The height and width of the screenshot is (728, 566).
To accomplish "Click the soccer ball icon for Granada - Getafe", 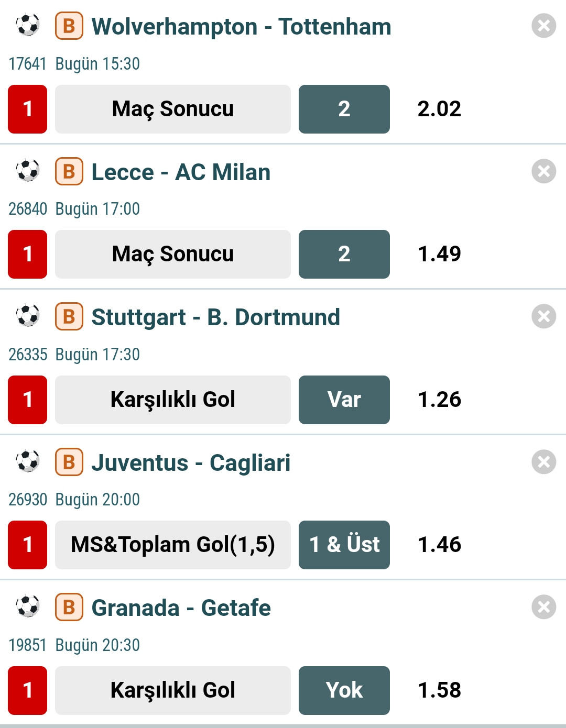I will [28, 607].
